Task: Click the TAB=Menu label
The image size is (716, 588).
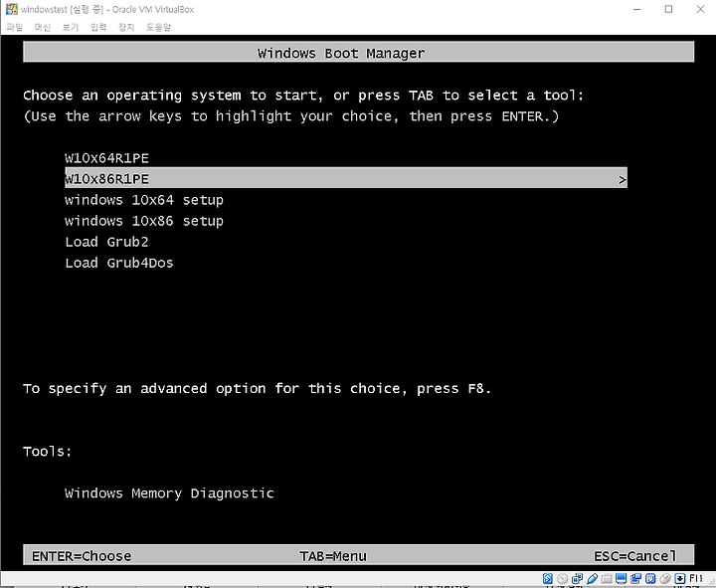Action: pyautogui.click(x=333, y=556)
